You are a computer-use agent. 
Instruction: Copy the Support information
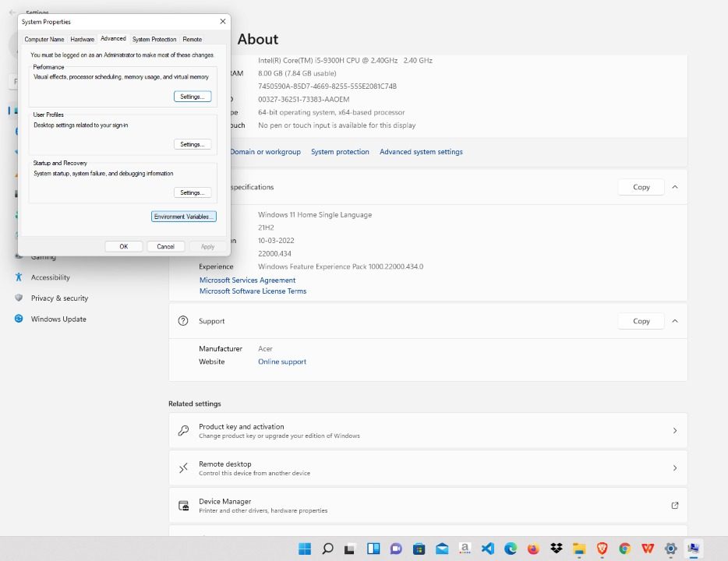point(641,321)
